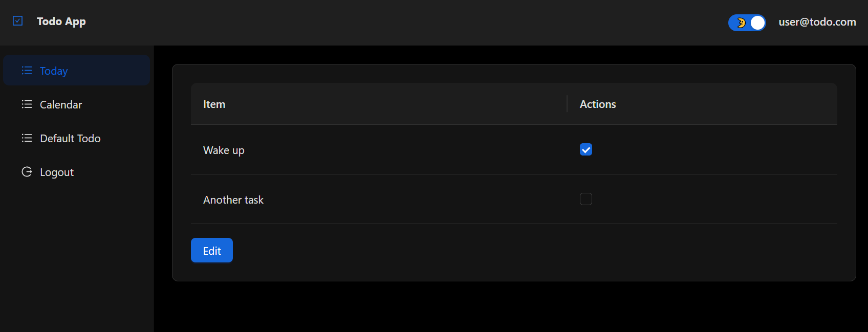Uncheck the Wake up checkbox
Image resolution: width=868 pixels, height=332 pixels.
(x=586, y=149)
